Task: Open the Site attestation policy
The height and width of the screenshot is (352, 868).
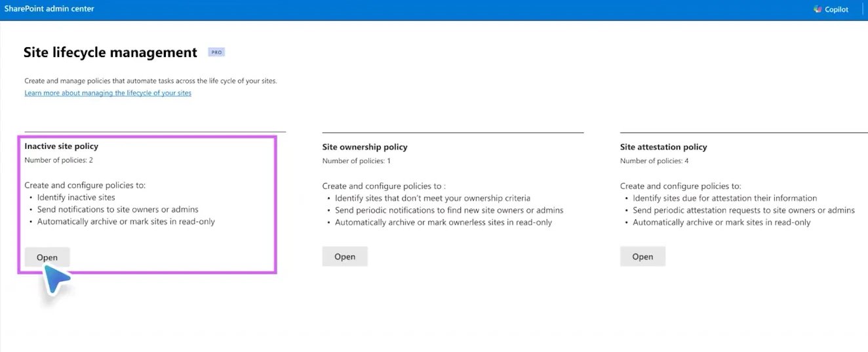Action: coord(642,256)
